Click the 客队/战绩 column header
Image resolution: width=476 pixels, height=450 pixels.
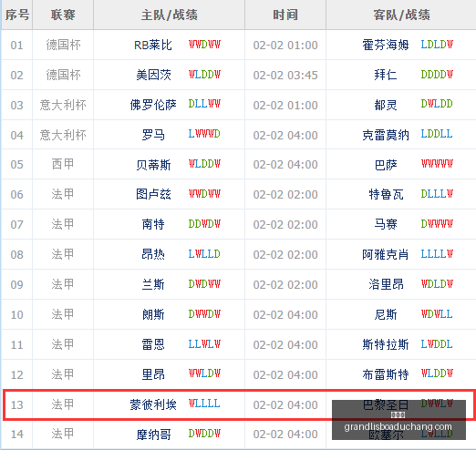[401, 15]
